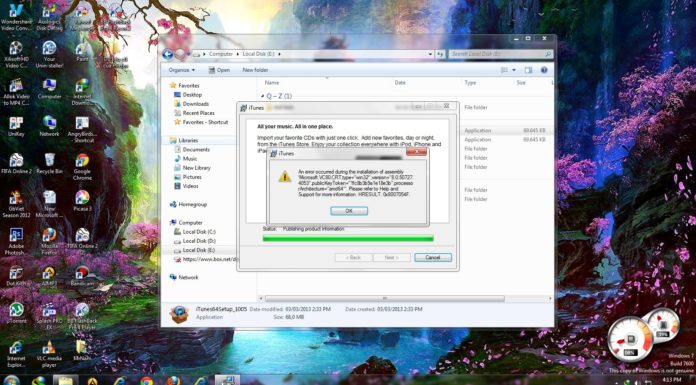This screenshot has width=696, height=385.
Task: Click the horizontal scrollbar in file list
Action: click(x=384, y=298)
